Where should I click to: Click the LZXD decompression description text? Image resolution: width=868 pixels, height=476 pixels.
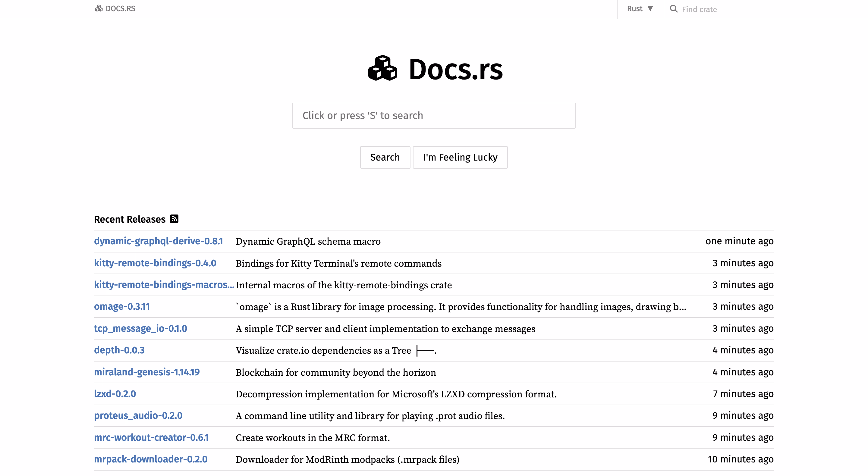(x=396, y=394)
